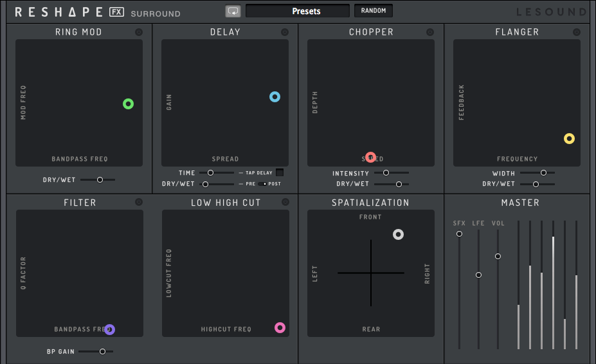Click the red Chopper XY pad handle

pyautogui.click(x=370, y=157)
